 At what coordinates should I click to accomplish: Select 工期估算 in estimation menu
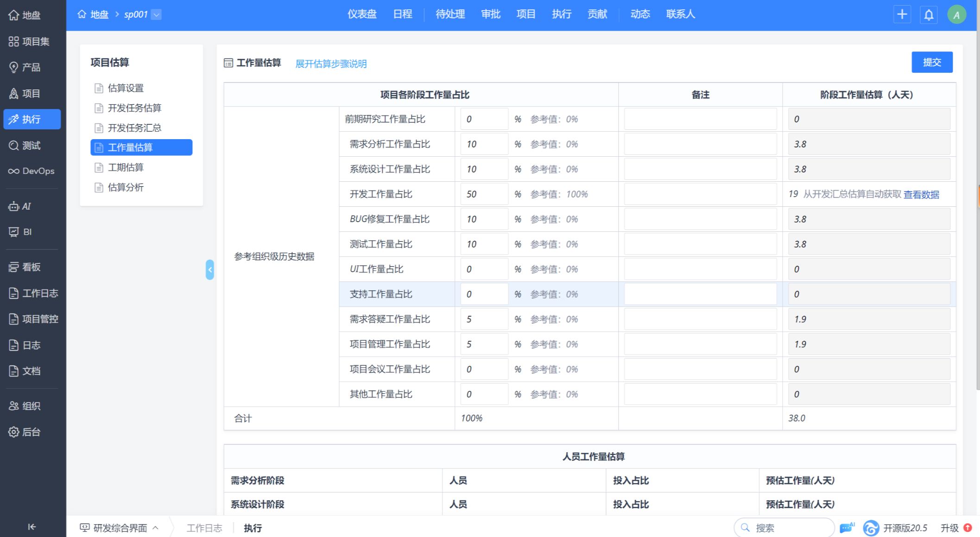(126, 167)
